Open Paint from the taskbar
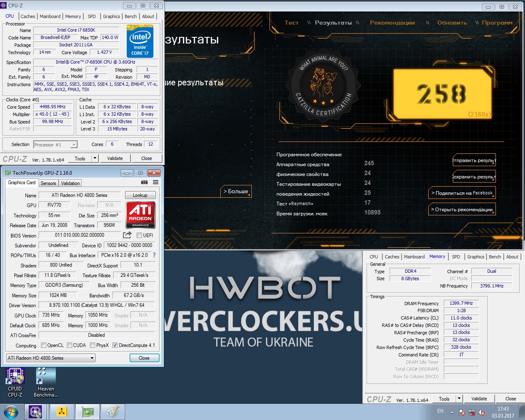525x420 pixels. tap(112, 412)
